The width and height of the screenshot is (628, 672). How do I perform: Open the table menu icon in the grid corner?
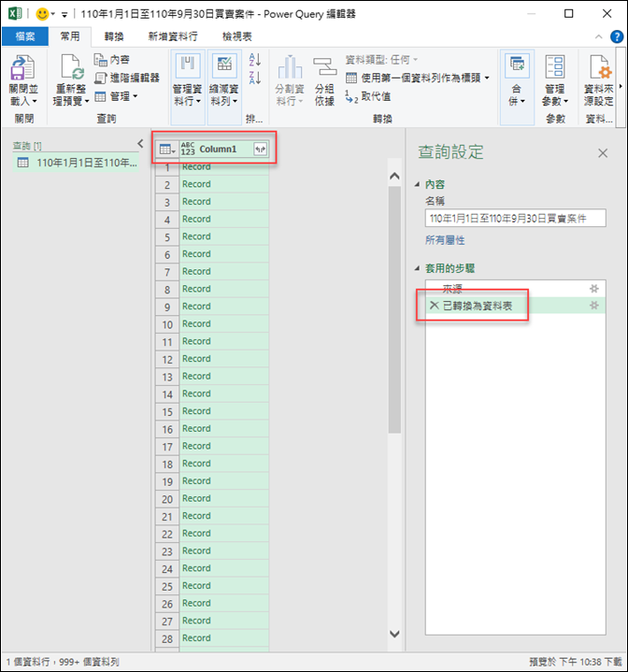167,150
